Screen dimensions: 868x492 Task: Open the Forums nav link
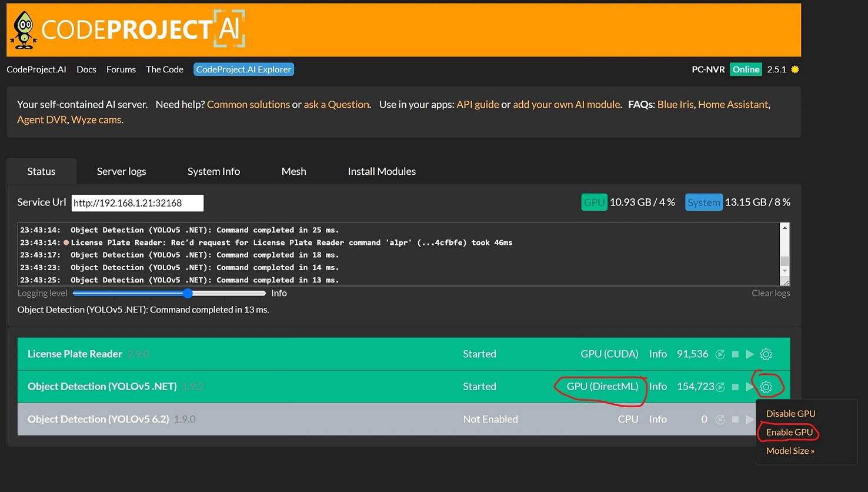(x=121, y=69)
